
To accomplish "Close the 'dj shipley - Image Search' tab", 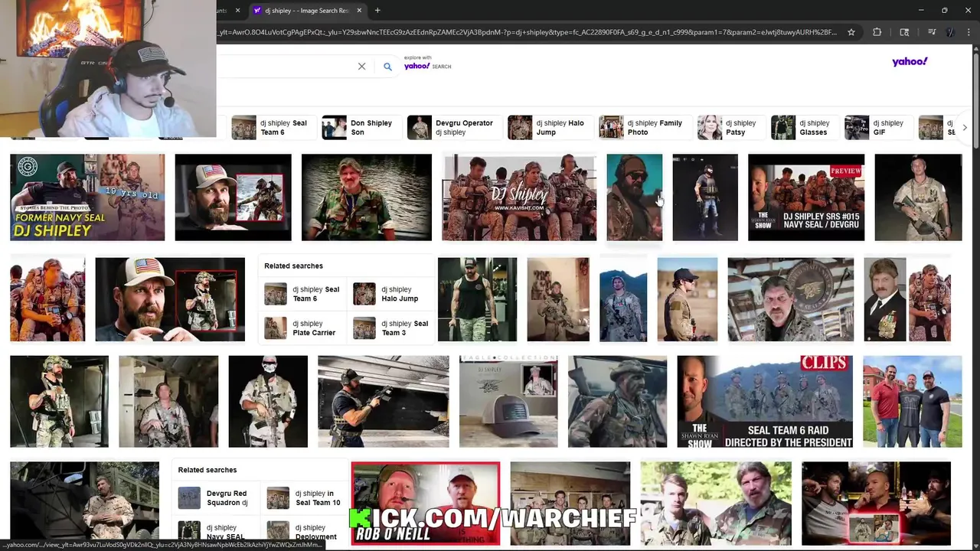I will tap(358, 11).
